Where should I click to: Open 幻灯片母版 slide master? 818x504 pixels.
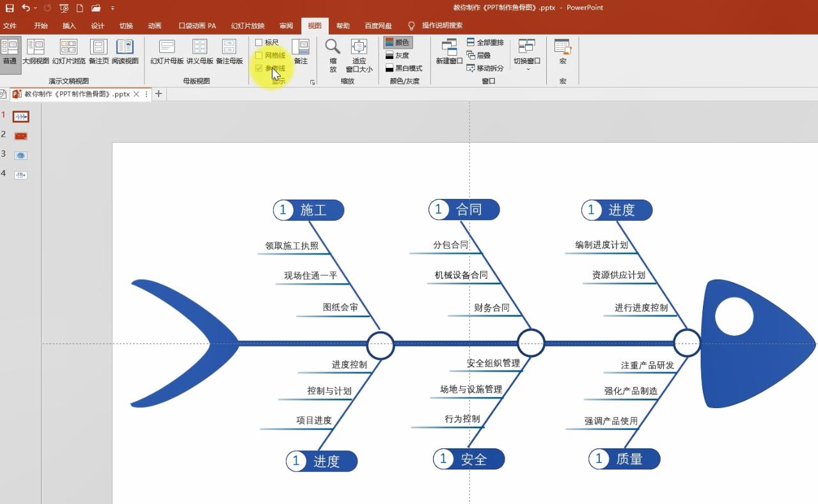(167, 52)
